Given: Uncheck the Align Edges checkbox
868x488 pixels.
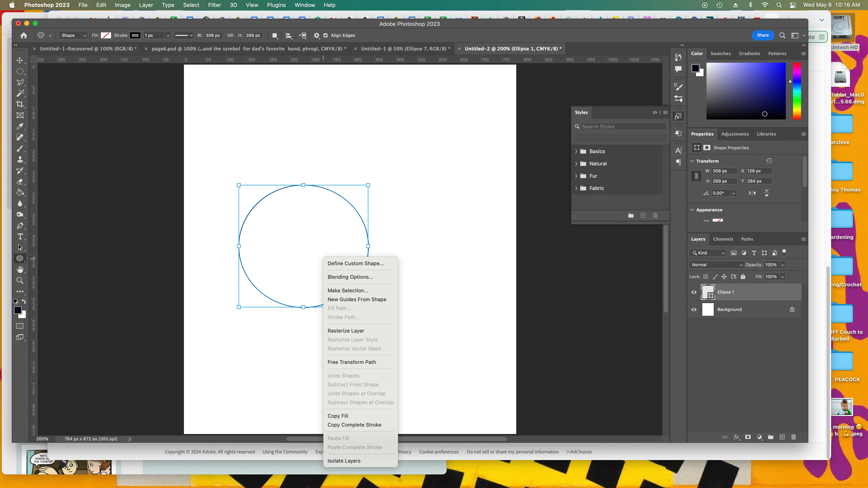Looking at the screenshot, I should (325, 35).
